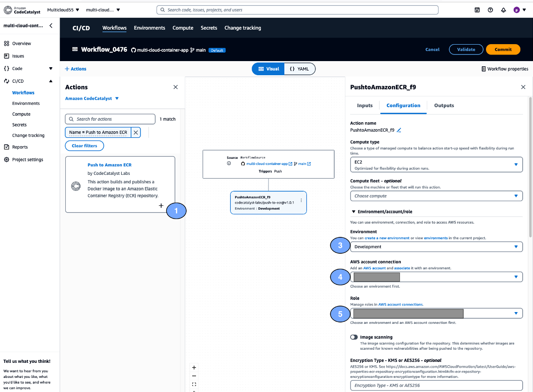533x392 pixels.
Task: Open the Outputs tab
Action: (x=444, y=105)
